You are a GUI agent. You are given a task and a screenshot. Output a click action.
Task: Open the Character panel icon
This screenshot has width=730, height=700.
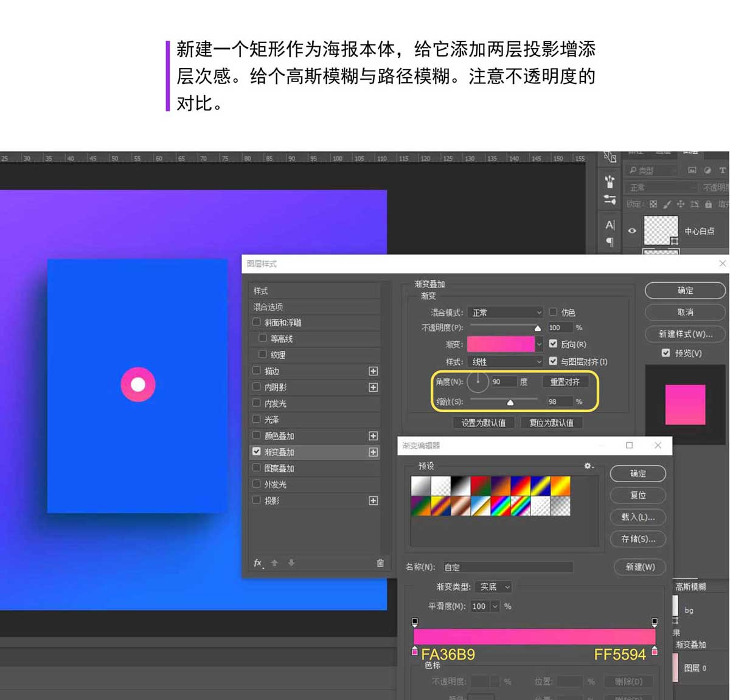coord(610,224)
